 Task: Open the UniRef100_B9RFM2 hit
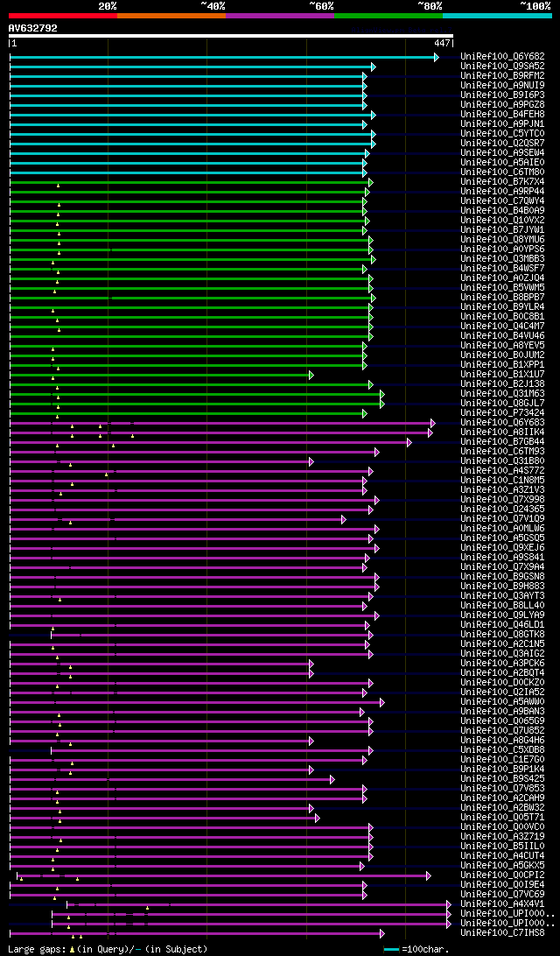pyautogui.click(x=503, y=76)
